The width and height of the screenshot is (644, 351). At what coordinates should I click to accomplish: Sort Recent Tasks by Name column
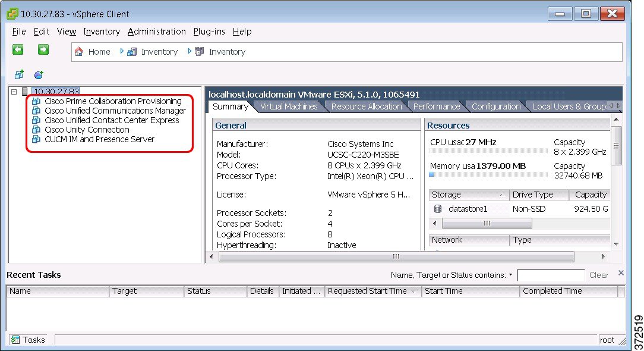point(58,292)
